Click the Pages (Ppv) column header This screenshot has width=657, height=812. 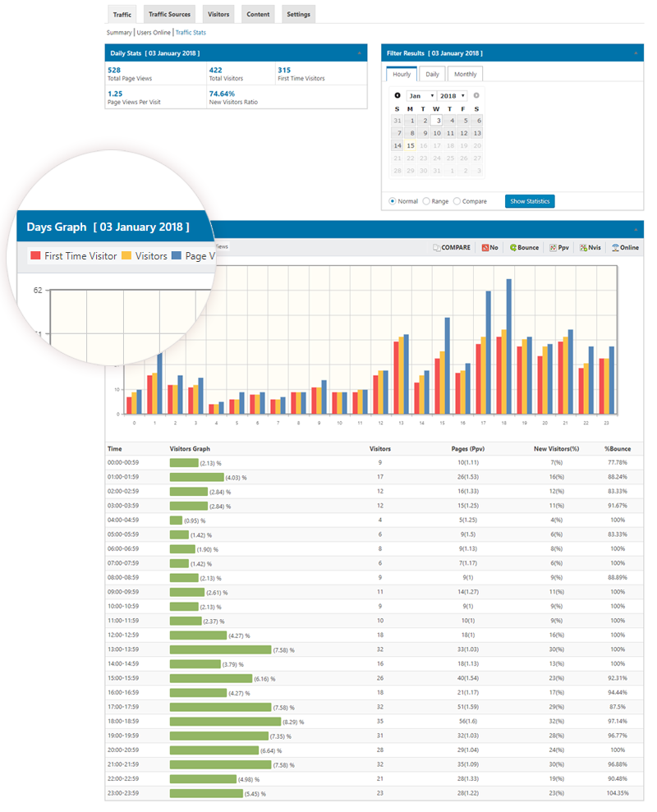tap(468, 449)
